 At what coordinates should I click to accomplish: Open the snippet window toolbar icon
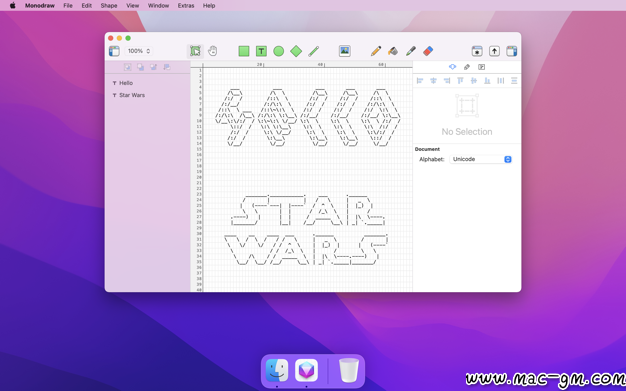point(477,51)
